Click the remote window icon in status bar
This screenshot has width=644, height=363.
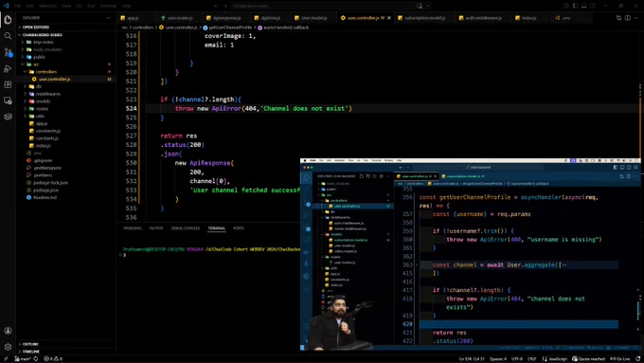click(6, 359)
